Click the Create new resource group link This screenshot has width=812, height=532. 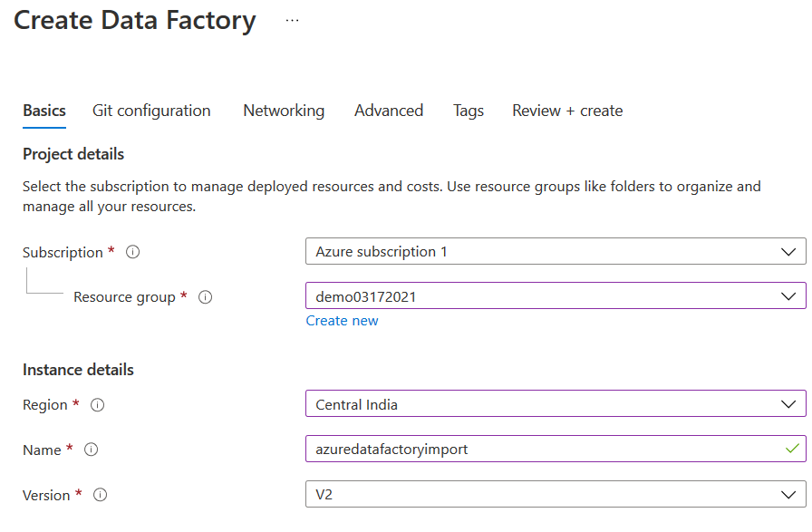coord(343,321)
